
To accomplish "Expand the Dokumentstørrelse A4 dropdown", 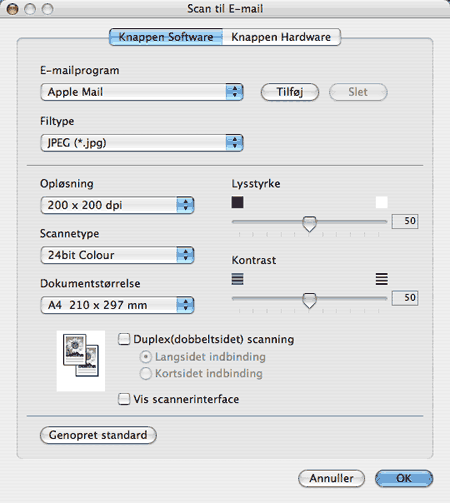I will click(117, 305).
